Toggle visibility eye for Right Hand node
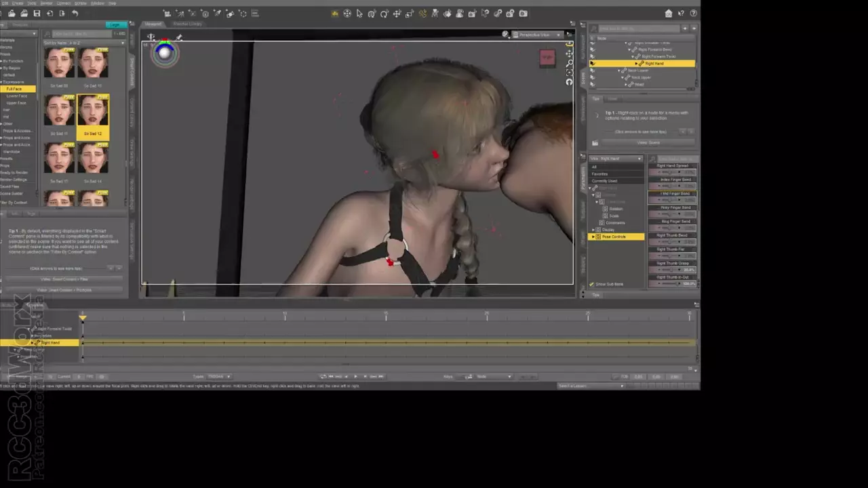Screen dimensions: 868x488 coord(592,64)
